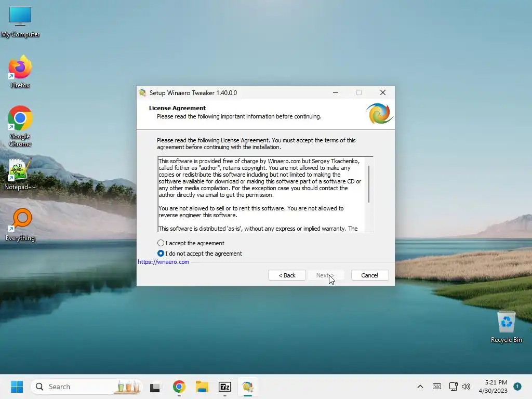Open 7-Zip from the taskbar
532x399 pixels.
tap(224, 387)
